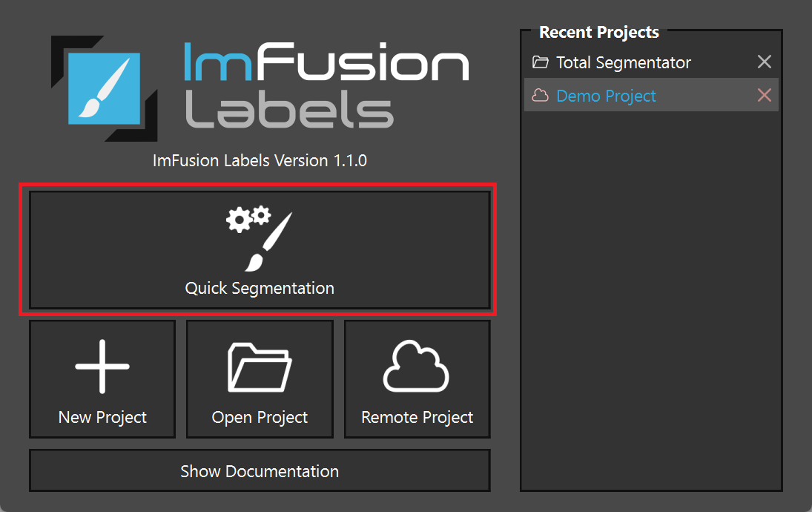Show Documentation
Viewport: 812px width, 512px height.
[x=260, y=470]
